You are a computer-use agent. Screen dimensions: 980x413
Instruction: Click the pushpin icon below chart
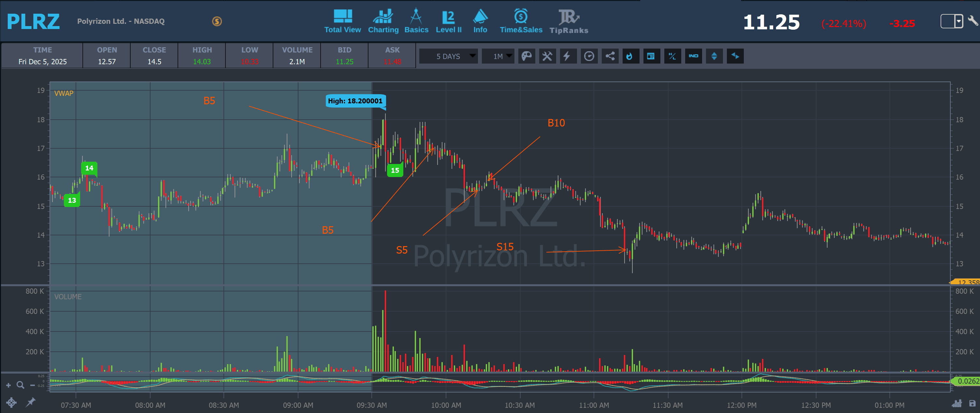[x=30, y=402]
